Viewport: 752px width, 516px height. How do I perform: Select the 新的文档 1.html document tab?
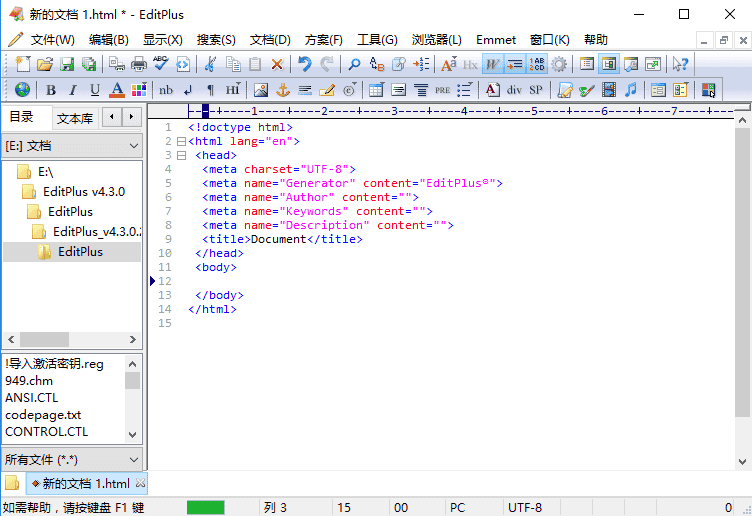85,484
